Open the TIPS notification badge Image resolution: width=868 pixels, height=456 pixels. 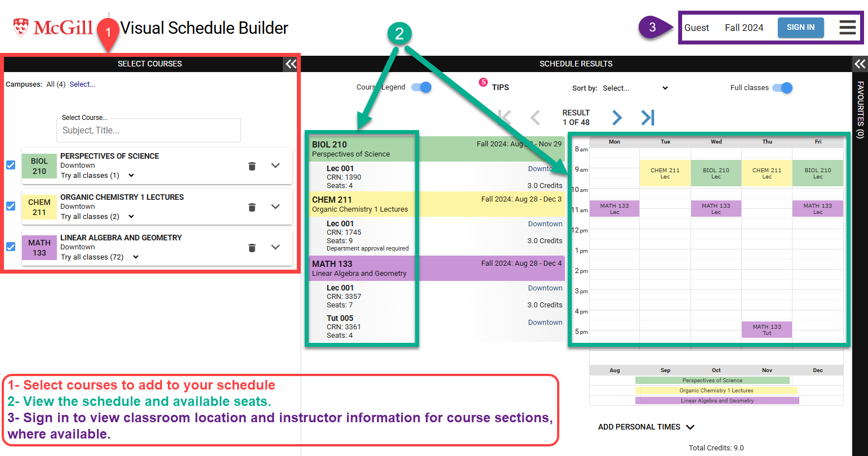(x=483, y=82)
